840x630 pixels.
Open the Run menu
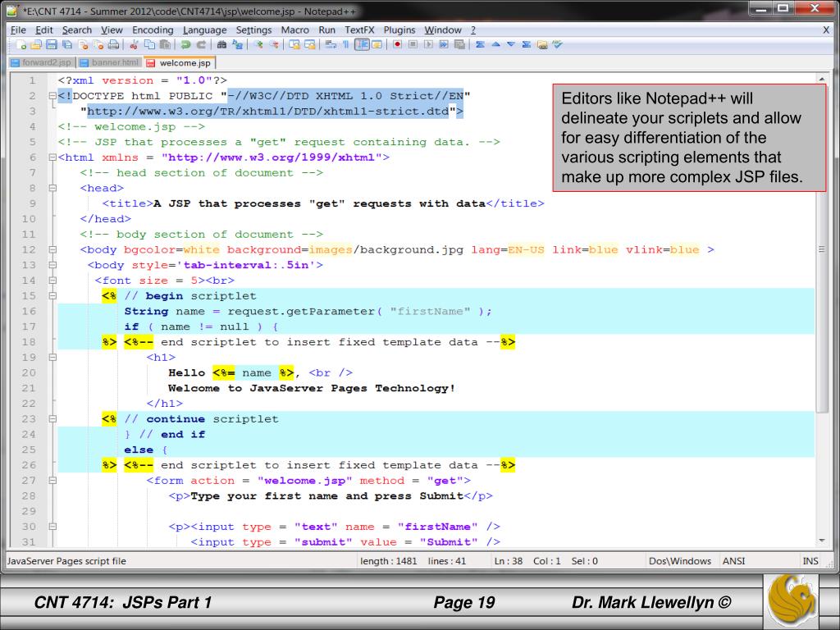pos(326,30)
